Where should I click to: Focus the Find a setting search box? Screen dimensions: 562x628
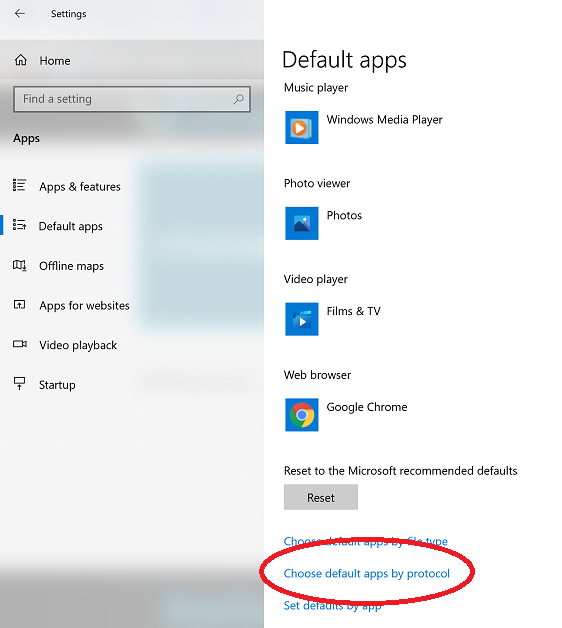point(132,99)
